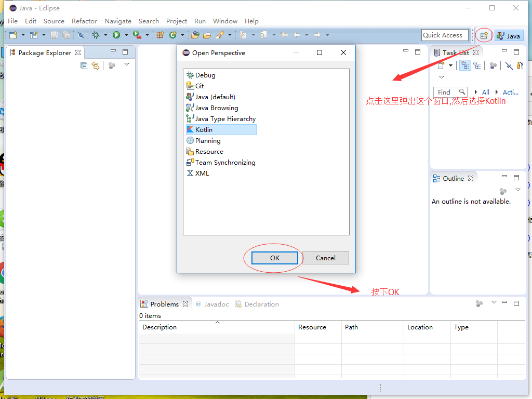Image resolution: width=532 pixels, height=399 pixels.
Task: Open the External Tools dropdown arrow
Action: 147,35
